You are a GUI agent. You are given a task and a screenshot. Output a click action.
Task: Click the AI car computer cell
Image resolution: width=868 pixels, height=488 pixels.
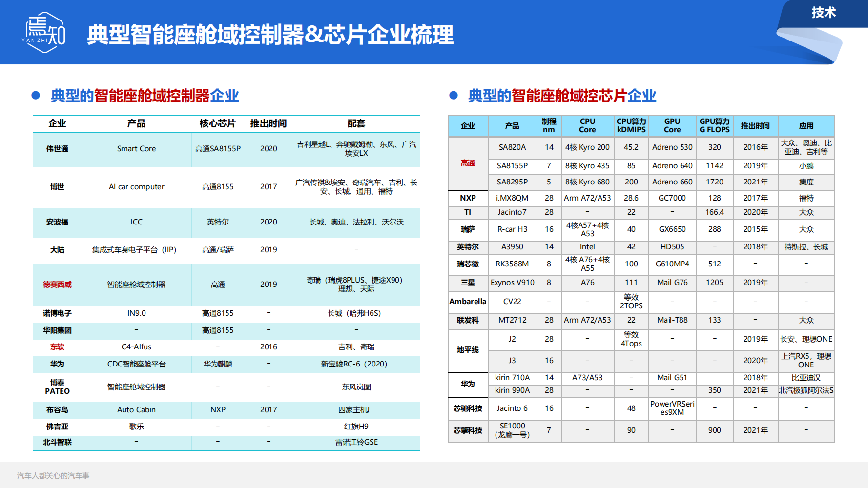click(136, 187)
